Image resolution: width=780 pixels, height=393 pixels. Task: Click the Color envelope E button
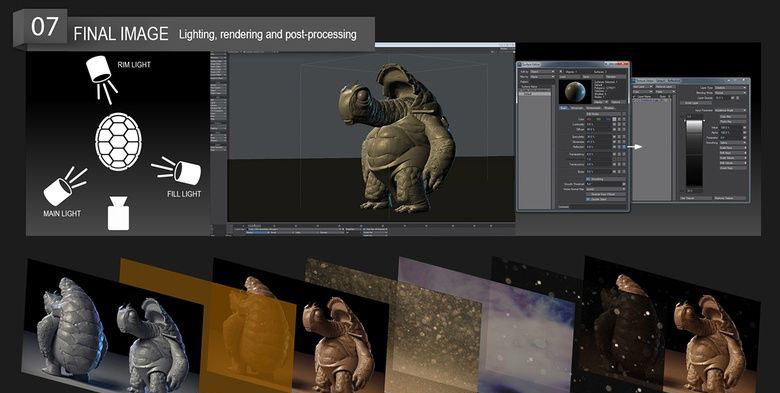619,119
